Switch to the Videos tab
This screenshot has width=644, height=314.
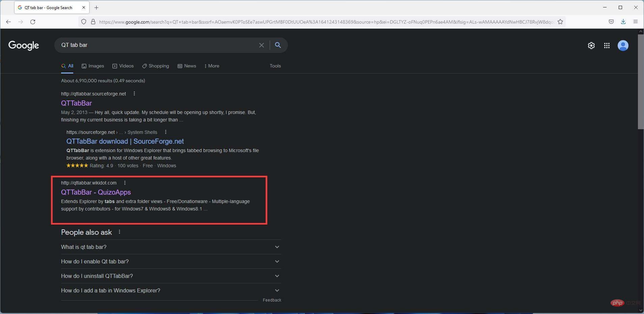pyautogui.click(x=123, y=66)
